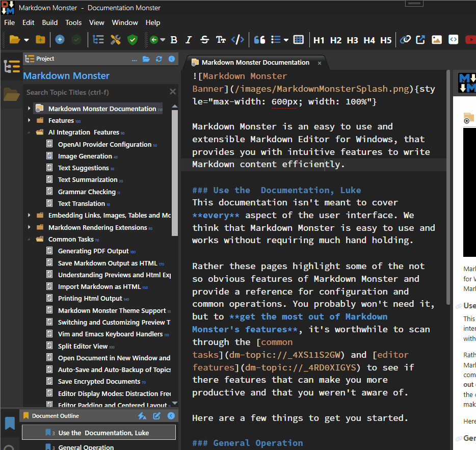
Task: Click the text size Tt icon
Action: click(221, 40)
